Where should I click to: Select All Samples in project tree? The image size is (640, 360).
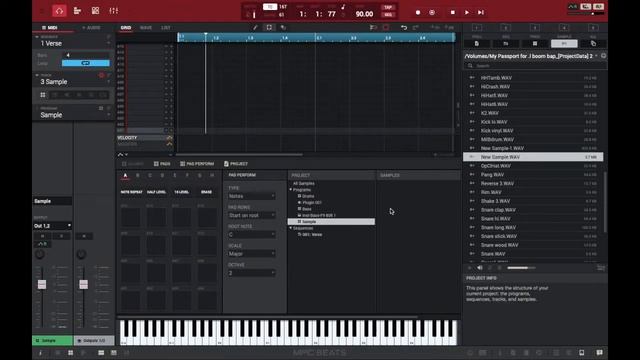304,184
